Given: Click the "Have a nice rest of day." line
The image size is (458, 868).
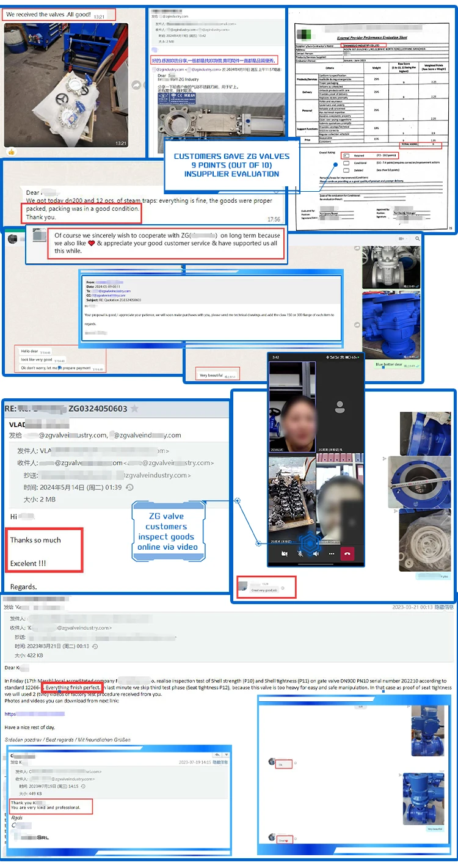Looking at the screenshot, I should (x=29, y=728).
